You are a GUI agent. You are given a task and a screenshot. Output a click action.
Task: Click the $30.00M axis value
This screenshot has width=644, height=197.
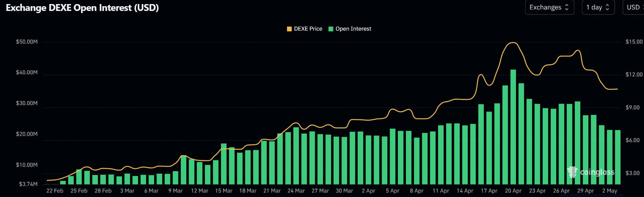tap(27, 103)
